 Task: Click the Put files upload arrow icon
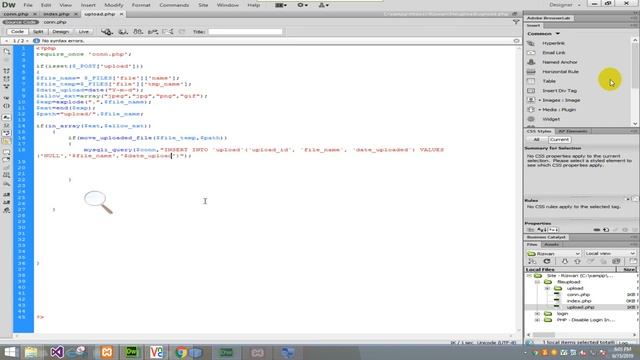577,261
